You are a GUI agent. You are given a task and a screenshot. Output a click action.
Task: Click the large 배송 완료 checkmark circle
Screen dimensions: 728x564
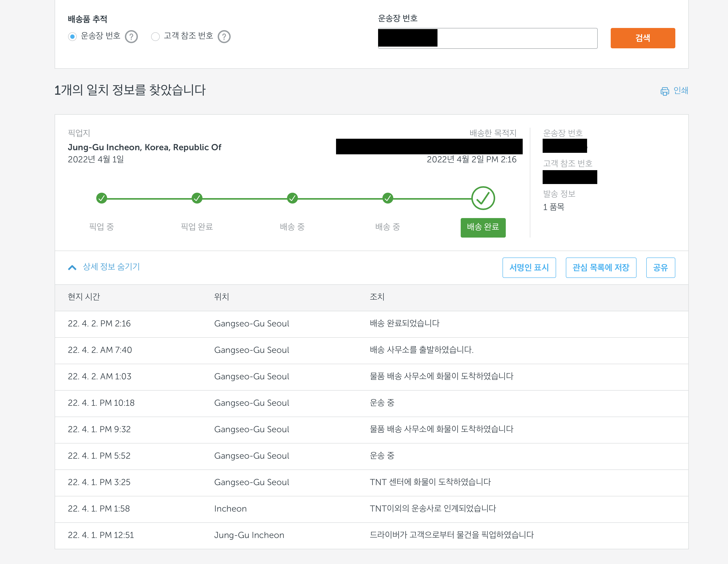(x=483, y=198)
